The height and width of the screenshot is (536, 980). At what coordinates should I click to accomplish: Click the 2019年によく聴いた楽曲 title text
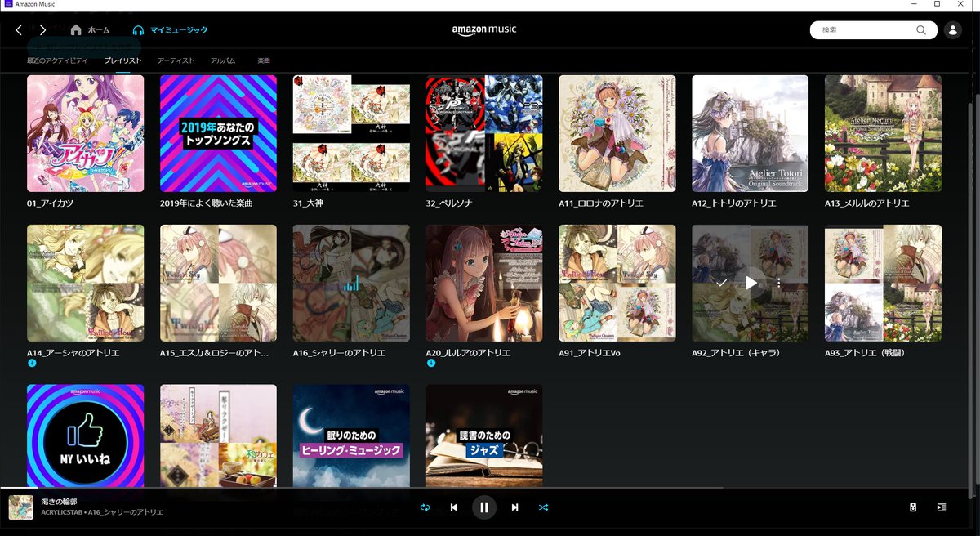207,203
